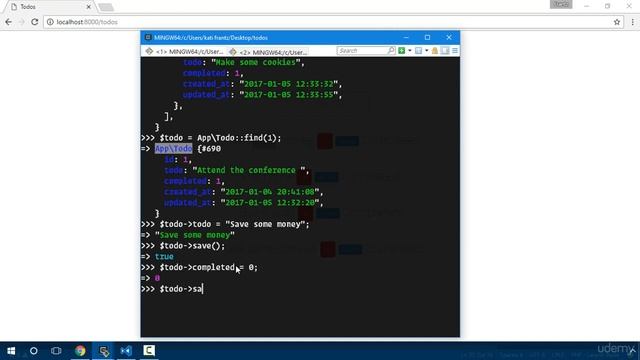Click the "Attend the conference" string
The image size is (640, 360).
point(249,170)
